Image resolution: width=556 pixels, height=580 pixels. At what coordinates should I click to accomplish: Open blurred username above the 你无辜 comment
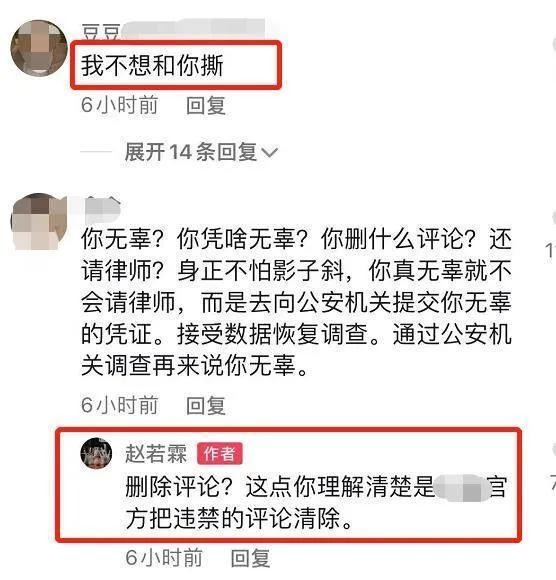click(101, 208)
